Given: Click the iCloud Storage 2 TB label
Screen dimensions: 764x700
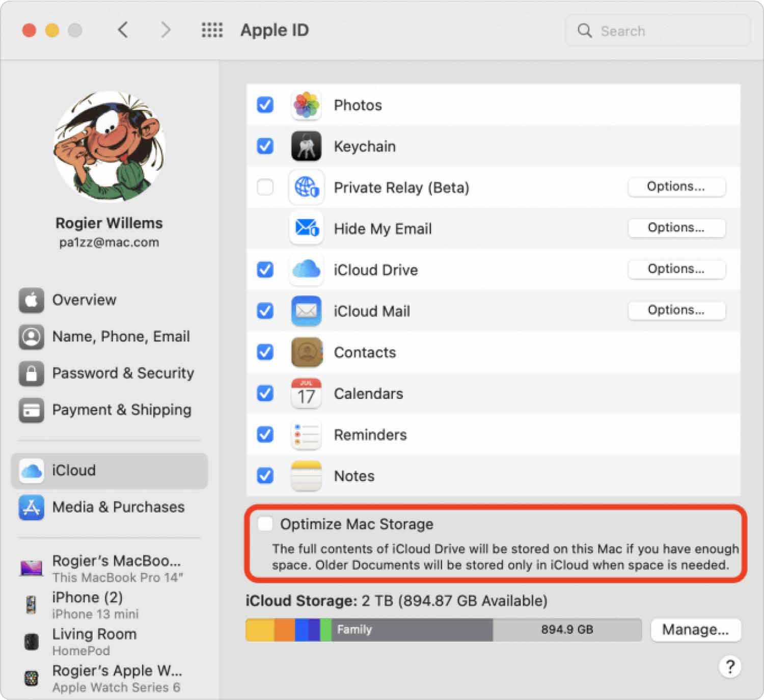Looking at the screenshot, I should [x=396, y=601].
